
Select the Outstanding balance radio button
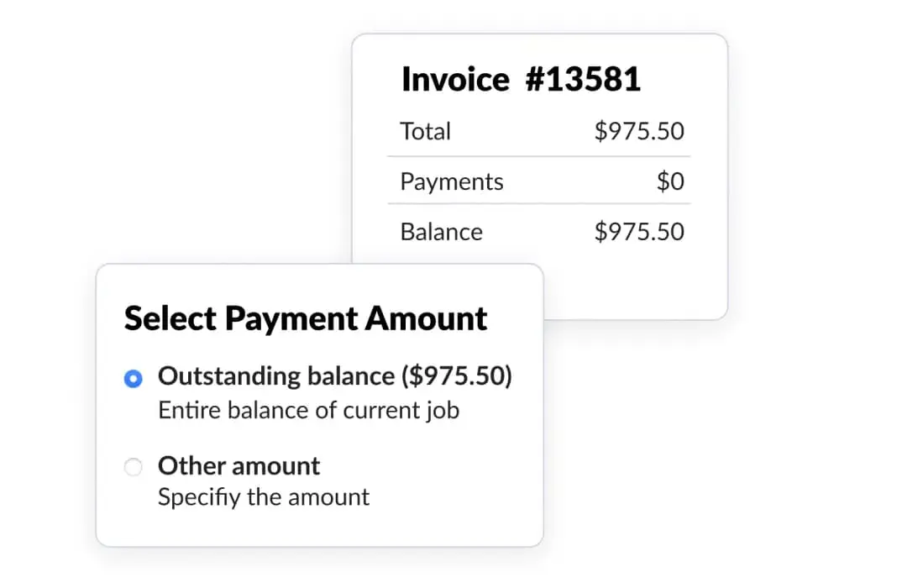[x=133, y=379]
